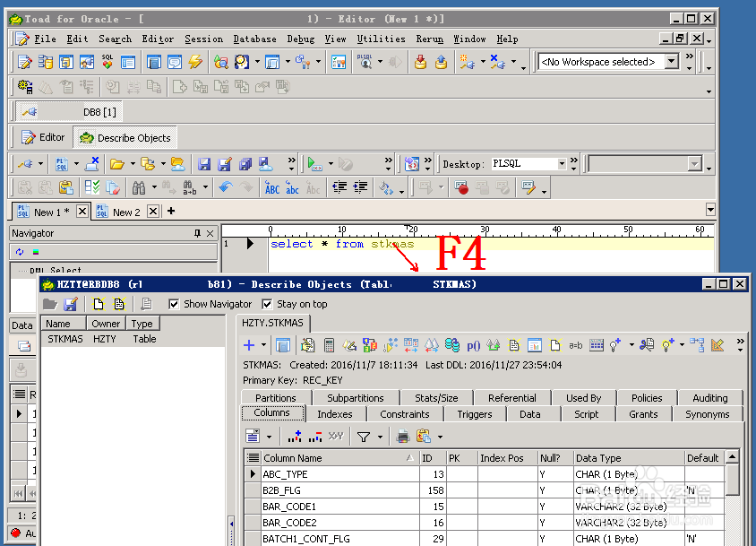Click the Execute statement play icon
Viewport: 756px width, 546px height.
[x=314, y=164]
